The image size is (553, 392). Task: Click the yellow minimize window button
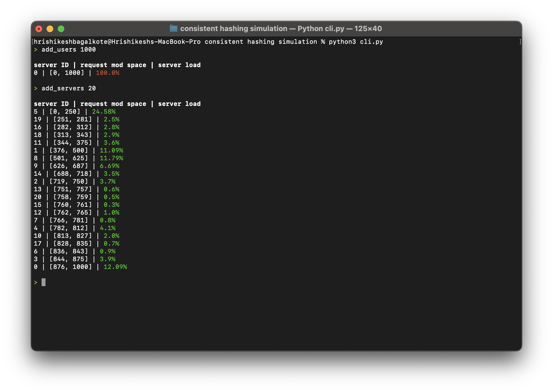(x=50, y=29)
